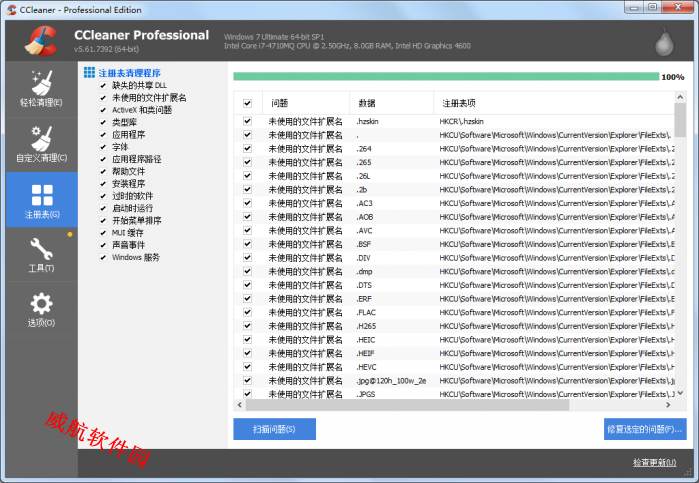Toggle the Windows 服务 option checkmark
Screen dimensions: 699x483
click(102, 257)
